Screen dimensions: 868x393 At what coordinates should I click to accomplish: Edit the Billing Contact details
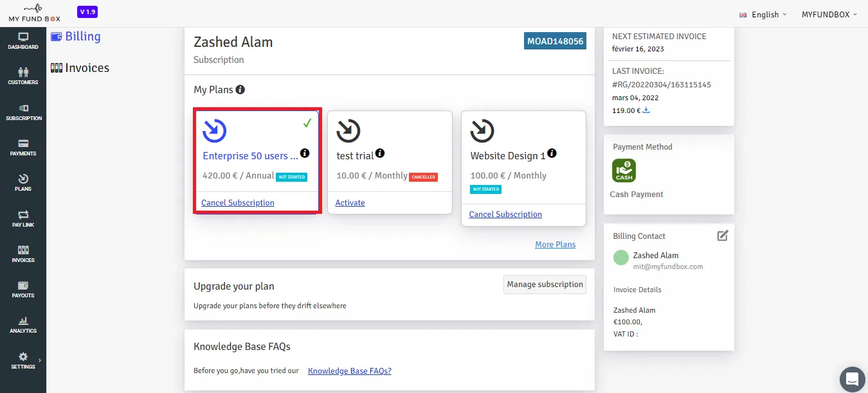723,236
